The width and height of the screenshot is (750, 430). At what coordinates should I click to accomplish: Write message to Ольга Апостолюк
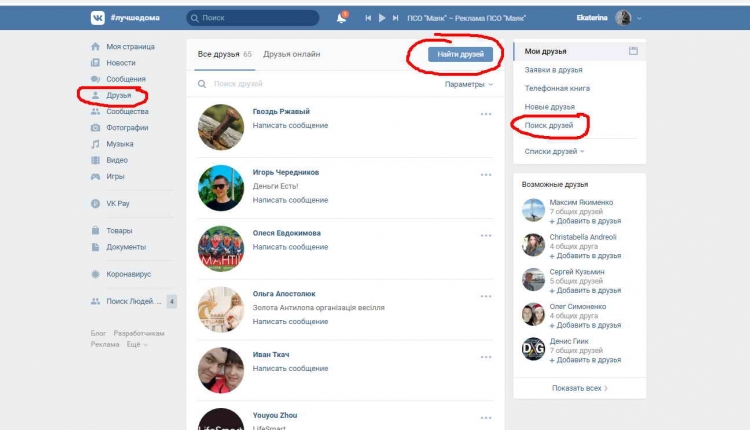coord(290,321)
